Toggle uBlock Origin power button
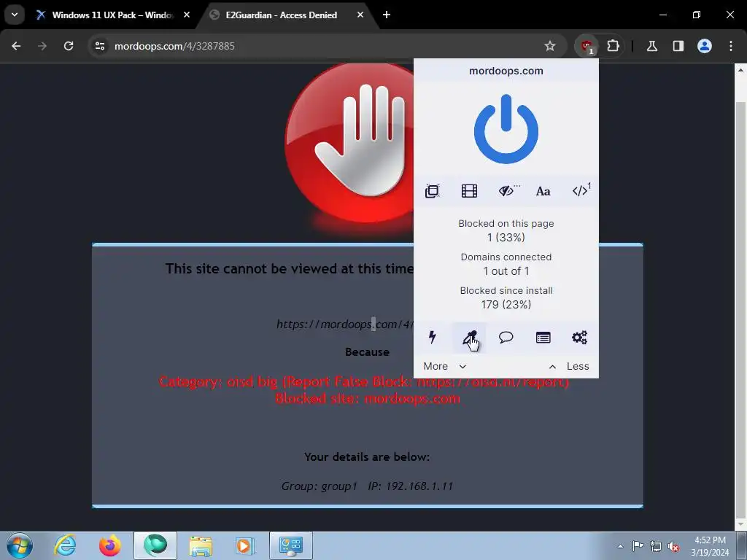The image size is (747, 560). [x=506, y=129]
